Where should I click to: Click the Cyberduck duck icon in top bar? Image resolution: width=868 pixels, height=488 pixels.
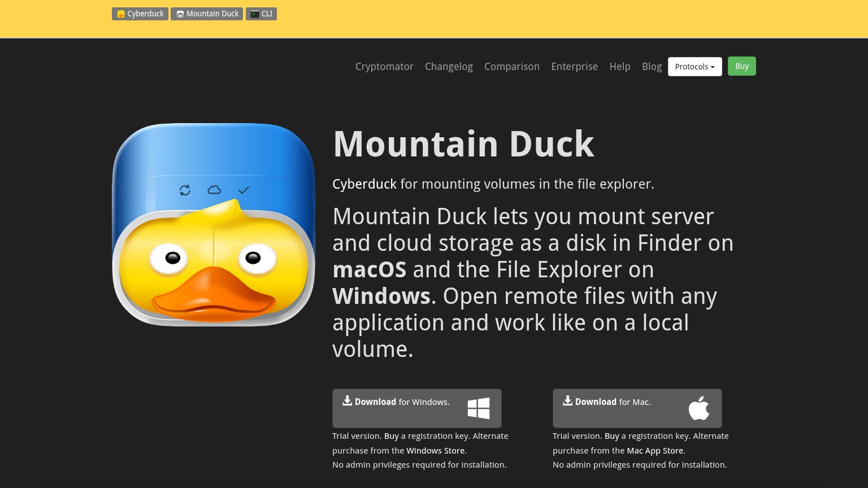coord(121,14)
